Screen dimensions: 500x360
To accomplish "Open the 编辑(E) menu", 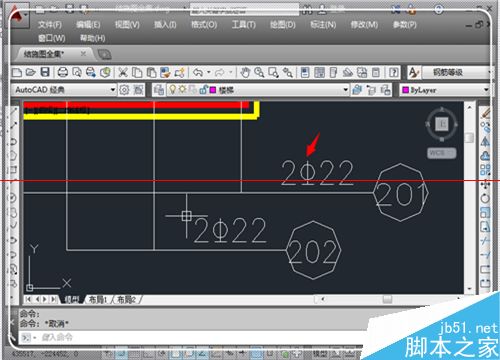I will (x=88, y=25).
